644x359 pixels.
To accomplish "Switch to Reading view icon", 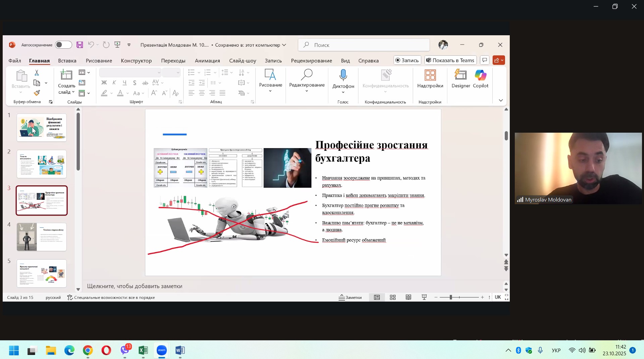I will coord(408,298).
